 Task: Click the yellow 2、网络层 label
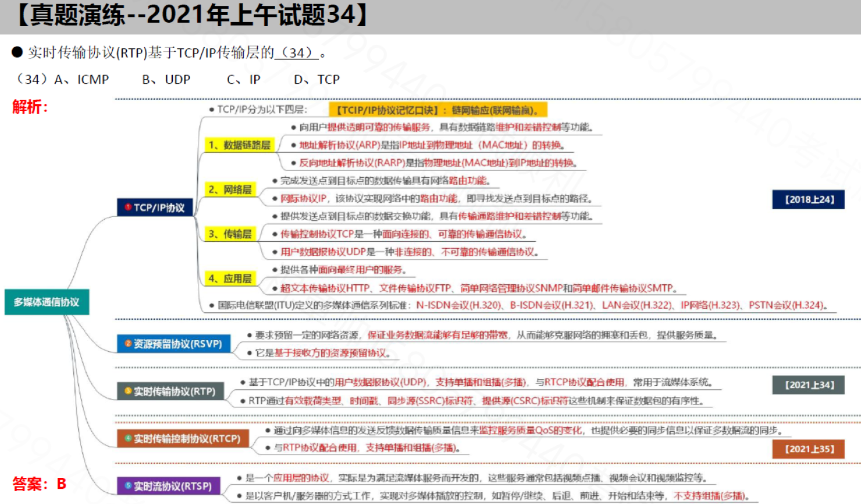point(230,190)
